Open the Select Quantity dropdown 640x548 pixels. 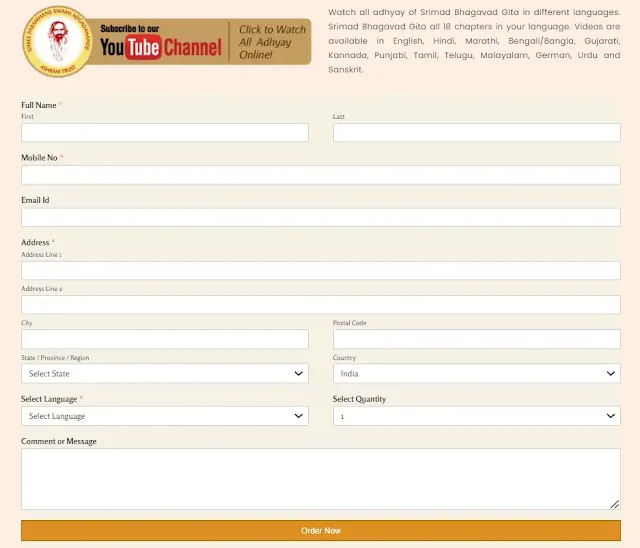[477, 416]
